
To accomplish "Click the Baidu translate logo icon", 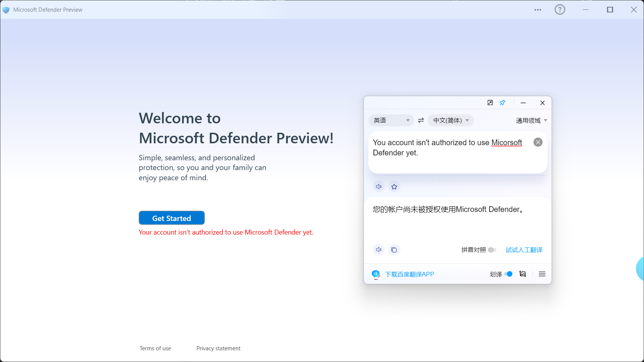I will (x=376, y=274).
